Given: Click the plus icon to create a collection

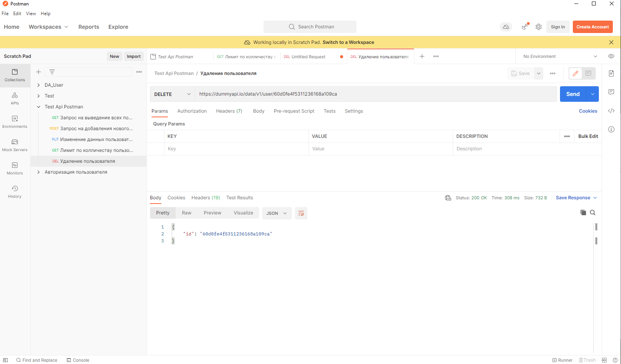Looking at the screenshot, I should coord(38,72).
